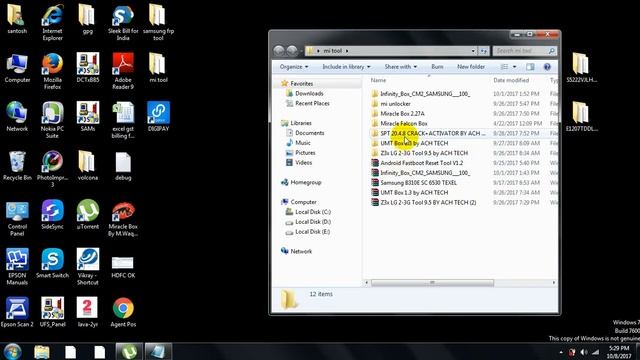Open Documents library
Viewport: 640px width, 360px height.
pyautogui.click(x=309, y=133)
